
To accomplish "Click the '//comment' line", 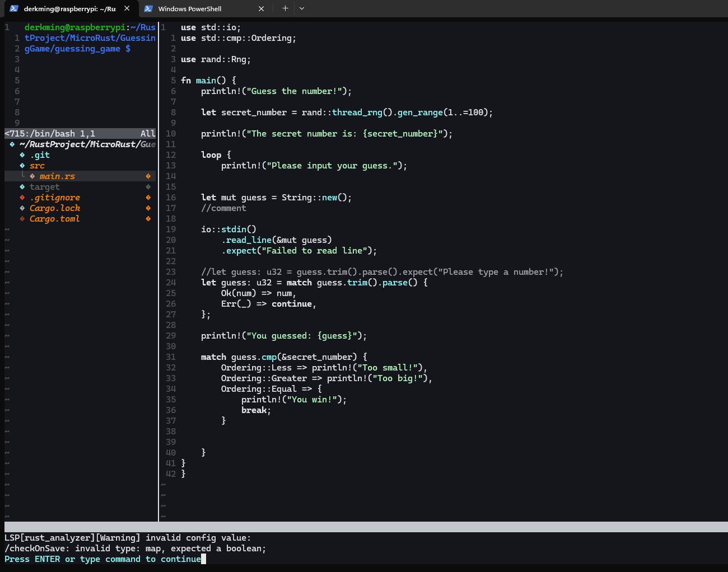I will click(223, 208).
